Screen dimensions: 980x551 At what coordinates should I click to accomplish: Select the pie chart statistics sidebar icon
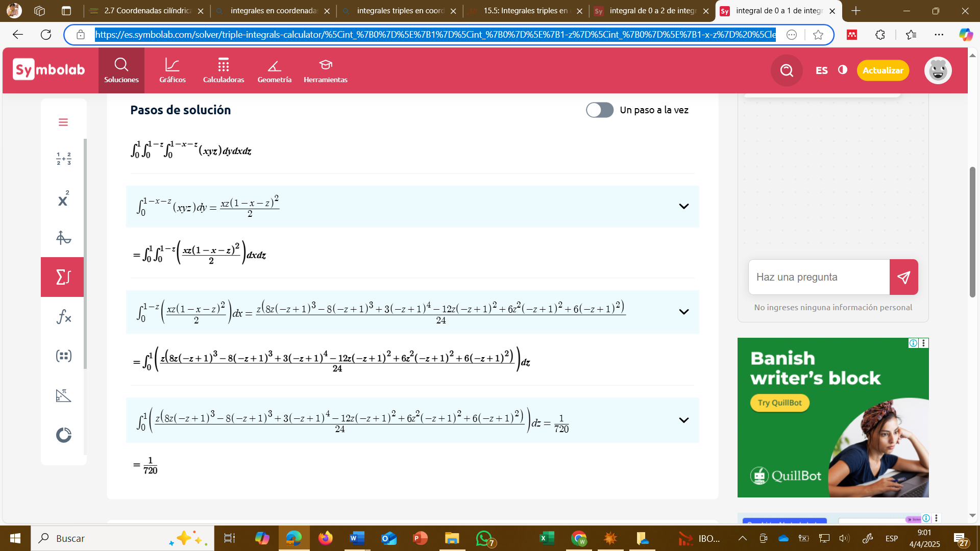(63, 435)
